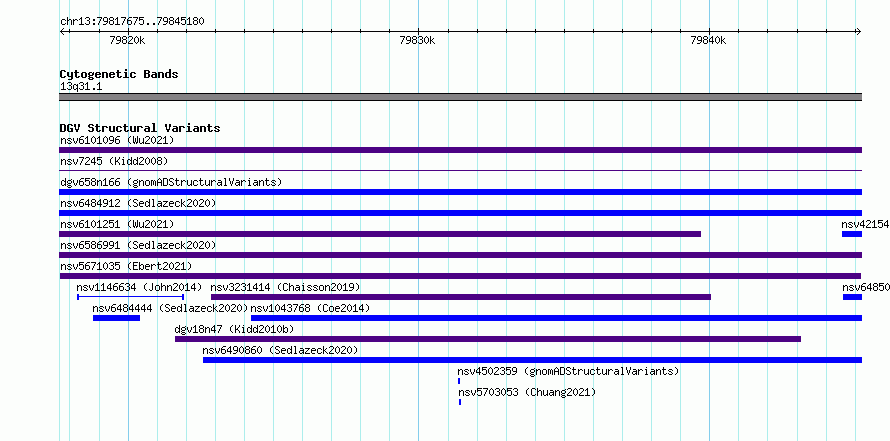The height and width of the screenshot is (441, 890).
Task: Click the nsv4502359 (gnomADStructuralVariants) label
Action: (x=568, y=371)
